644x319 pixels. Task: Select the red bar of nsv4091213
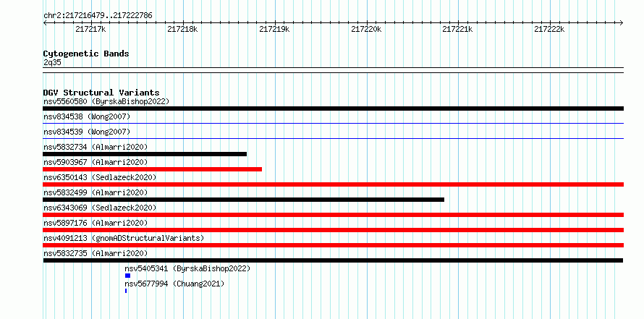point(333,245)
